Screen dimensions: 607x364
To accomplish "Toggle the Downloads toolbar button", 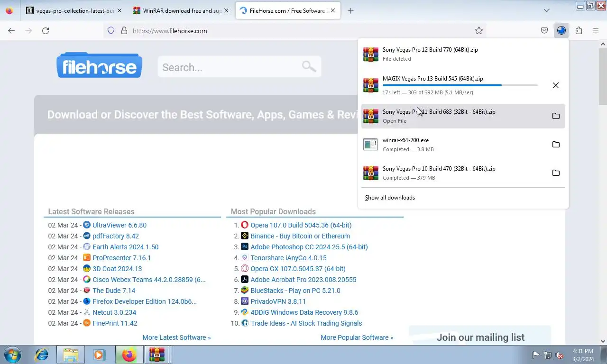I will pos(561,31).
